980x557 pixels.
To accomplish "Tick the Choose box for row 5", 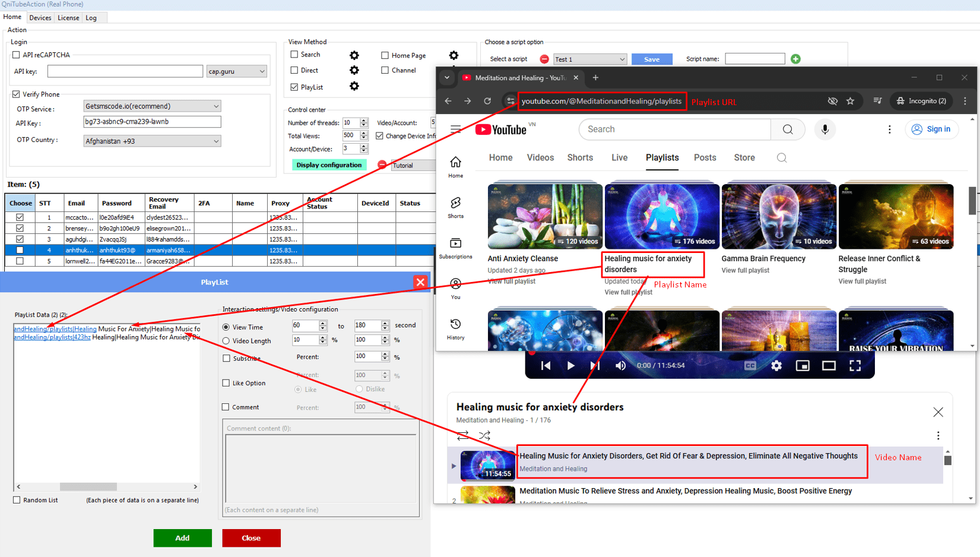I will [20, 261].
